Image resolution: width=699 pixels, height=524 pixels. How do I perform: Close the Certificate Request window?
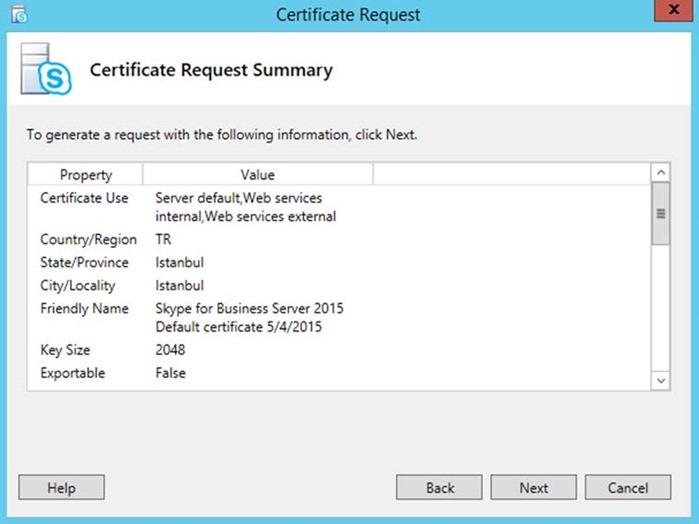(x=673, y=10)
